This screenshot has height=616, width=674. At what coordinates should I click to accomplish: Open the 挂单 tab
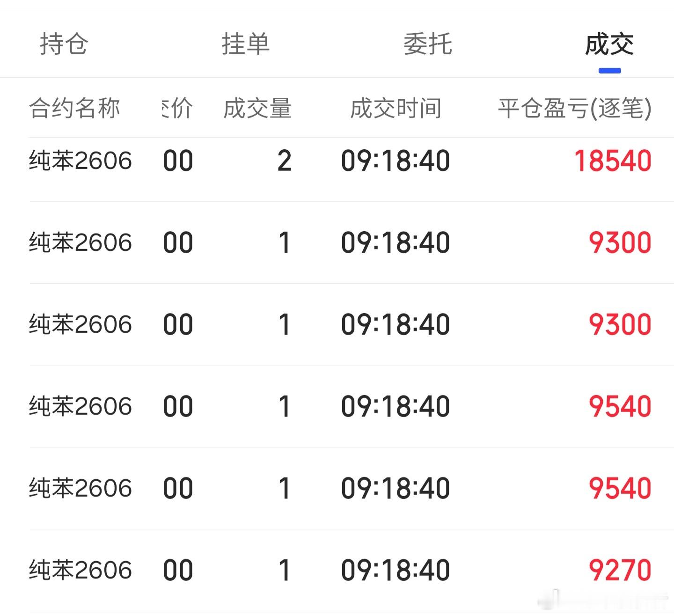pos(246,44)
